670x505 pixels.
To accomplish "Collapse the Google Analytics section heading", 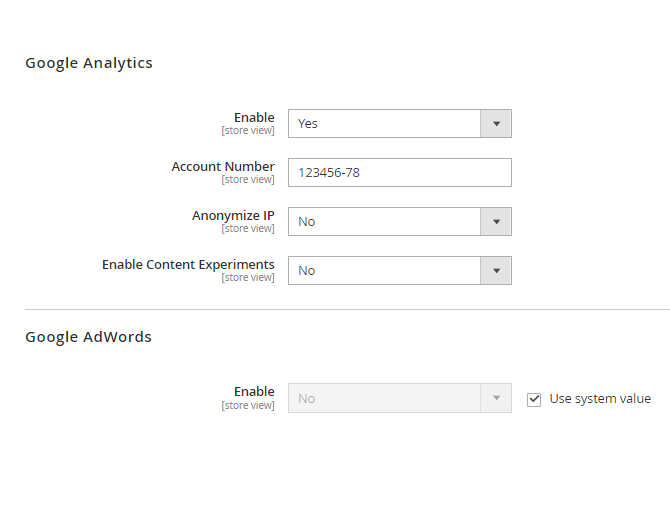I will tap(89, 63).
